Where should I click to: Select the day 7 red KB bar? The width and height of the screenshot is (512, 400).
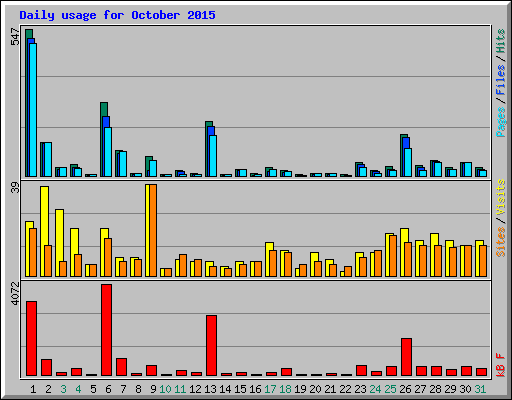(x=122, y=367)
